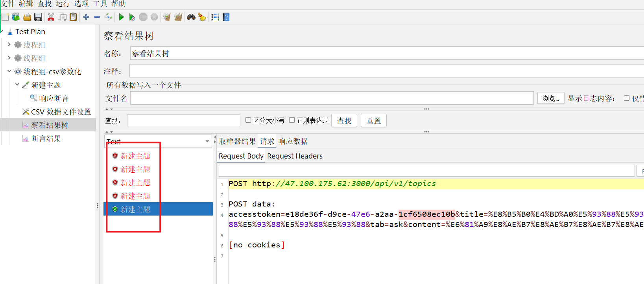Switch to the 取样器结果 tab
The height and width of the screenshot is (284, 644).
[x=237, y=141]
